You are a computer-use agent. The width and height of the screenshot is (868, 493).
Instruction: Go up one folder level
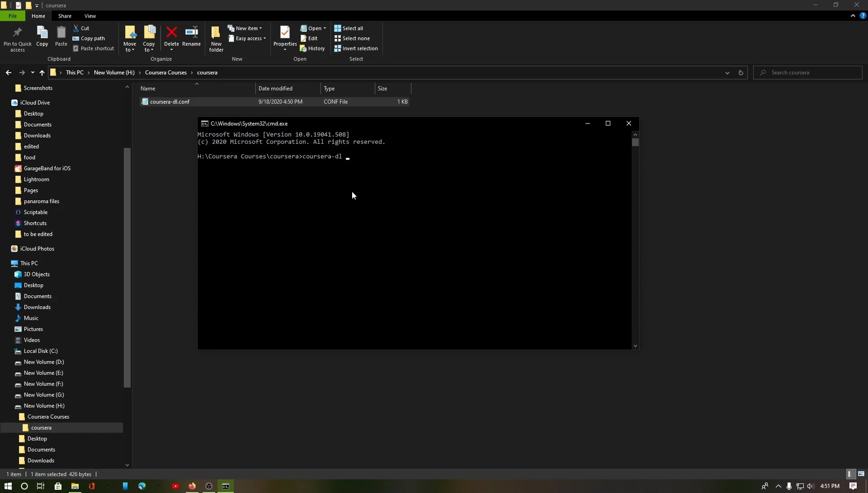(42, 72)
